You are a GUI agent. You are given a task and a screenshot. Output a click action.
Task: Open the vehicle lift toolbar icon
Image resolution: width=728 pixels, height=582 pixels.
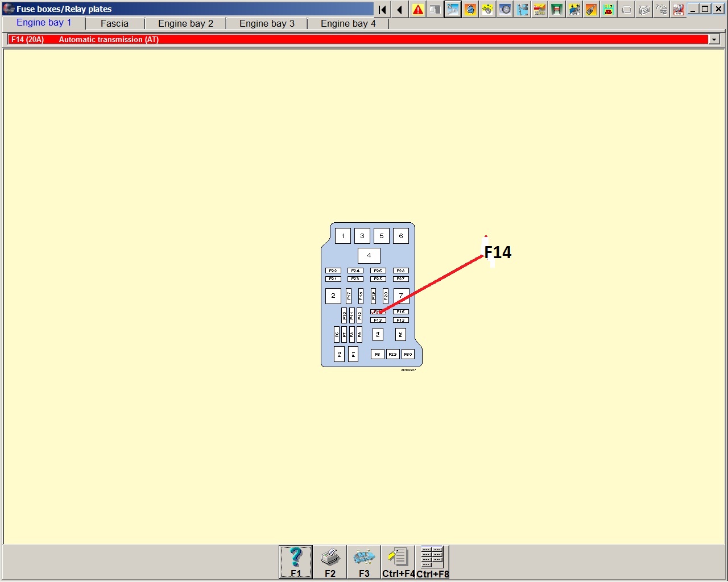click(557, 10)
